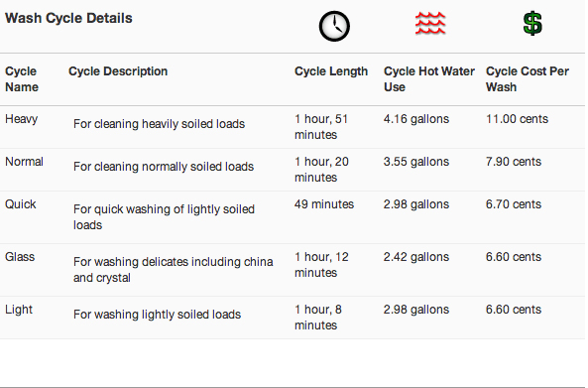Screen dimensions: 588x388
Task: Click the 7.90 cents cost value
Action: (x=514, y=162)
